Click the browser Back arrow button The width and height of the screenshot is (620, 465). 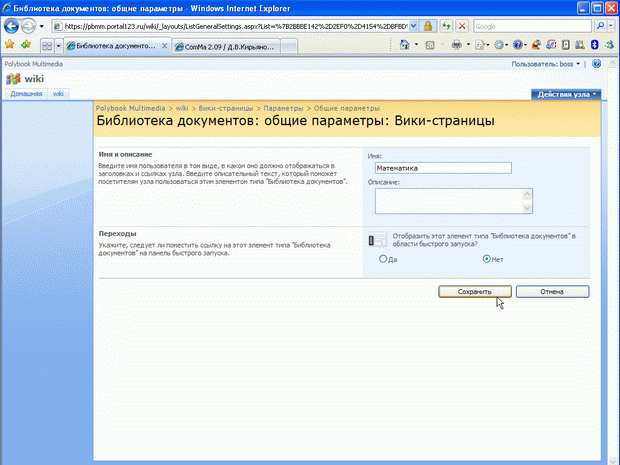[13, 25]
